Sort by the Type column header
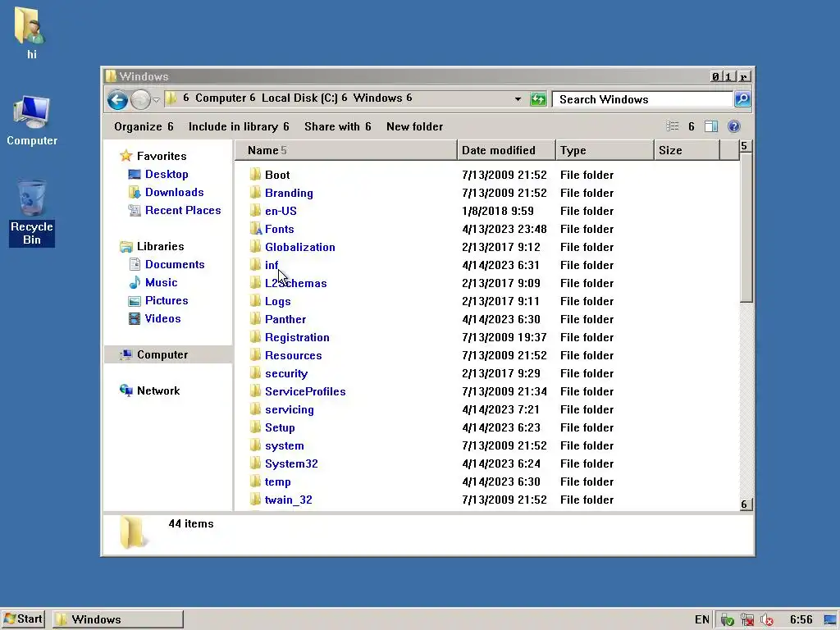This screenshot has width=840, height=630. [605, 151]
